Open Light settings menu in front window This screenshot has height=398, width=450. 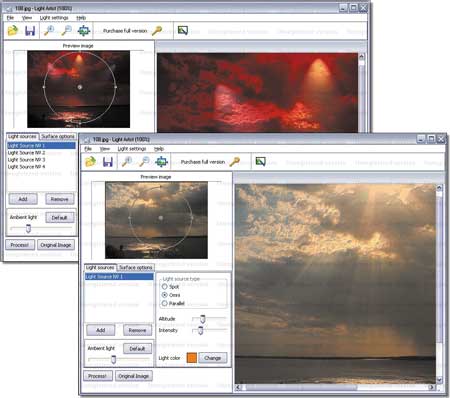[132, 149]
